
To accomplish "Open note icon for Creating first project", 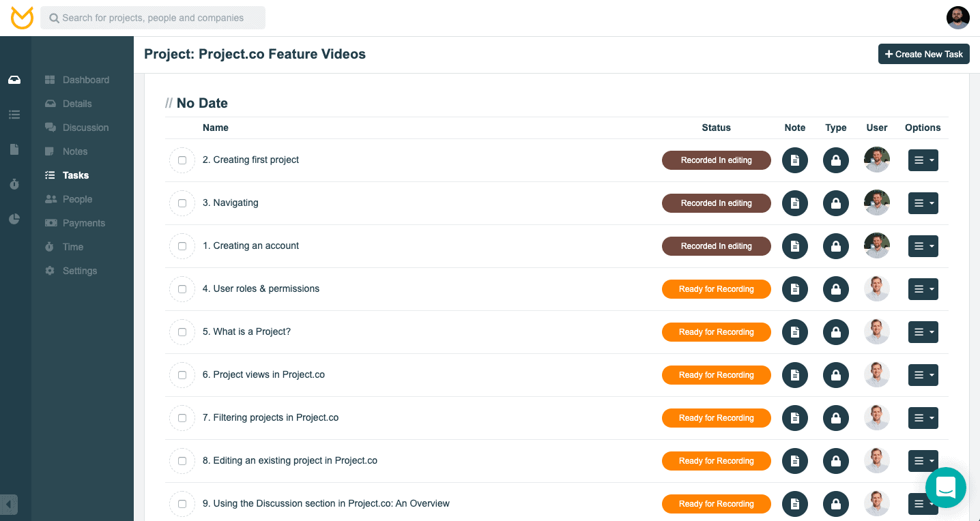I will tap(795, 160).
